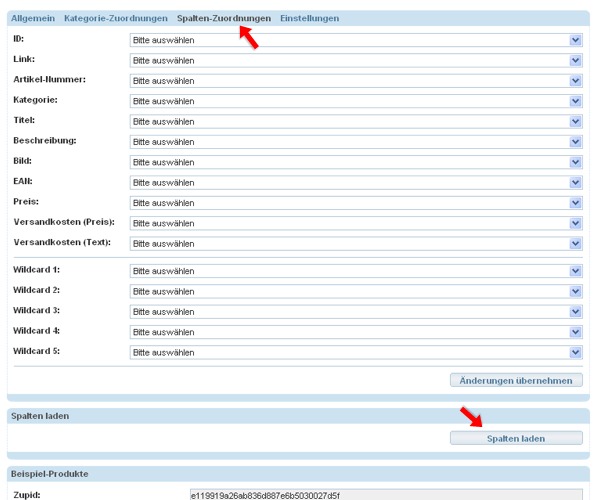Viewport: 600px width, 500px height.
Task: Choose a column for Titel
Action: coord(356,122)
